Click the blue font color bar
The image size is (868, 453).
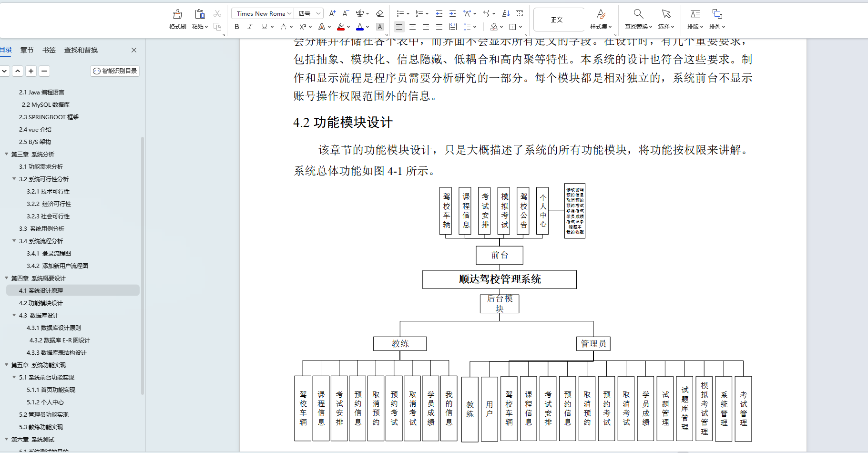point(360,30)
